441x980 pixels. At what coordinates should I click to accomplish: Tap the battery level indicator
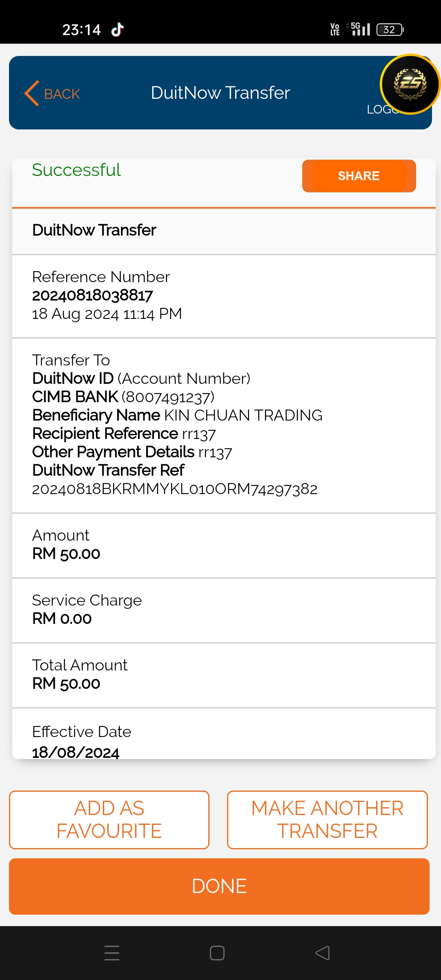[390, 29]
